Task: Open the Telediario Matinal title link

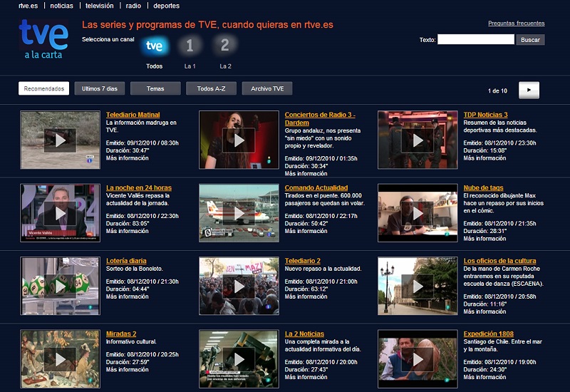Action: (133, 115)
